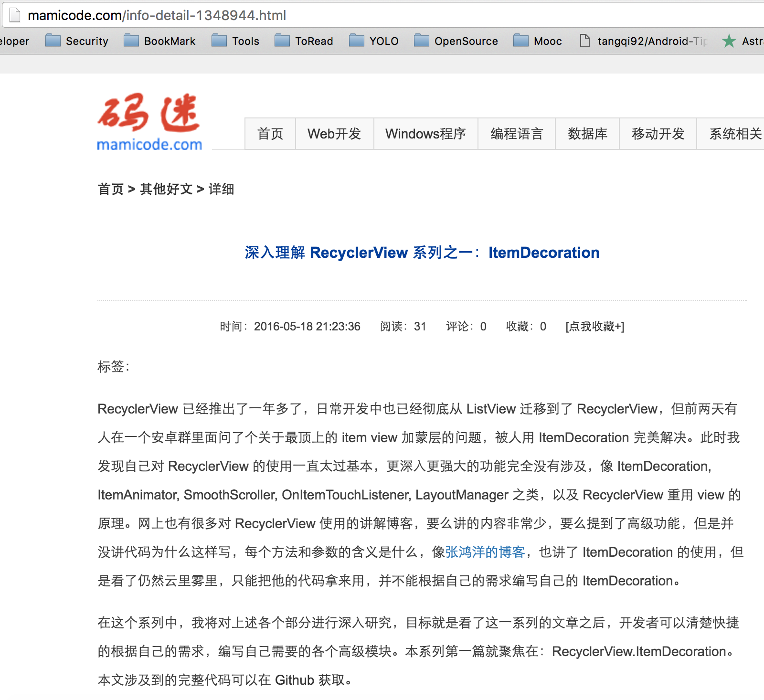Open the Security bookmarks folder
The image size is (764, 700).
click(77, 41)
